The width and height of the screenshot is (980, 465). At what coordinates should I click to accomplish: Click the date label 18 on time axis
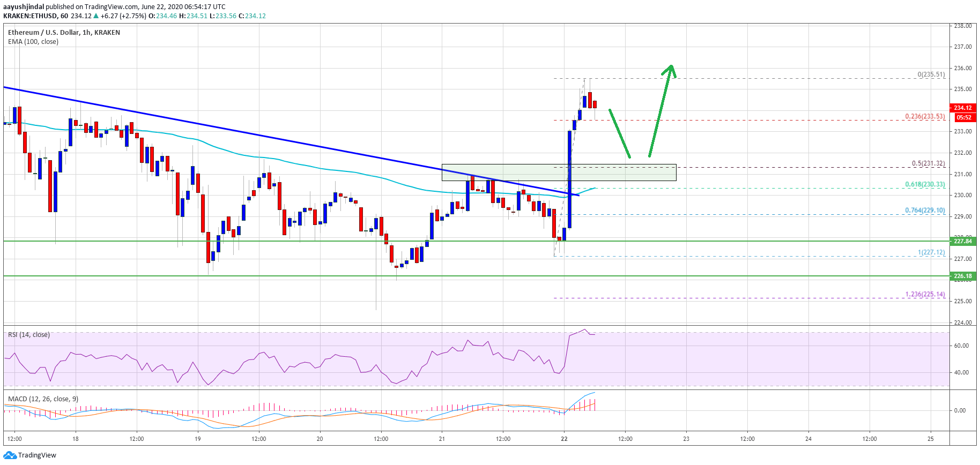[76, 439]
